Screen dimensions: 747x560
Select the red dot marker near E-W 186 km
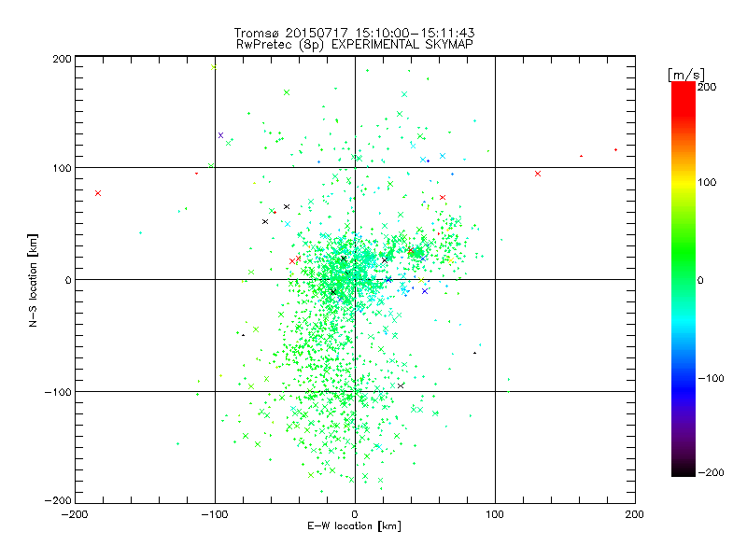pos(616,150)
